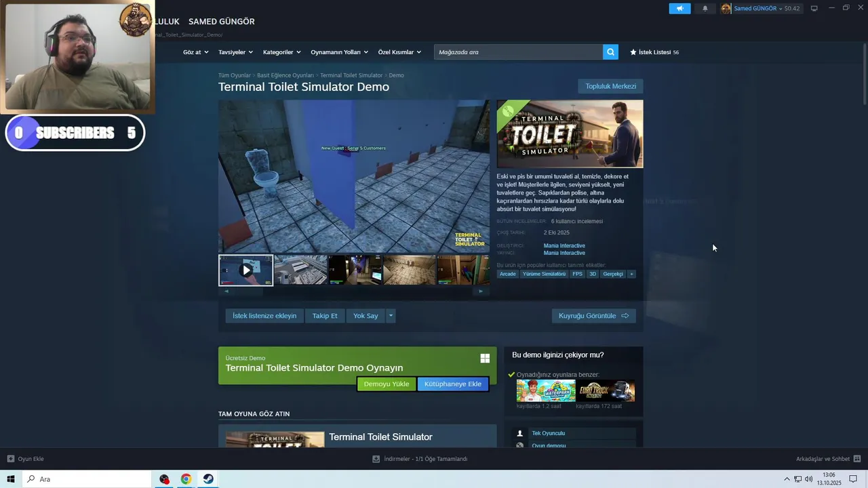Click Tek Oyunculu feature link

click(x=548, y=433)
